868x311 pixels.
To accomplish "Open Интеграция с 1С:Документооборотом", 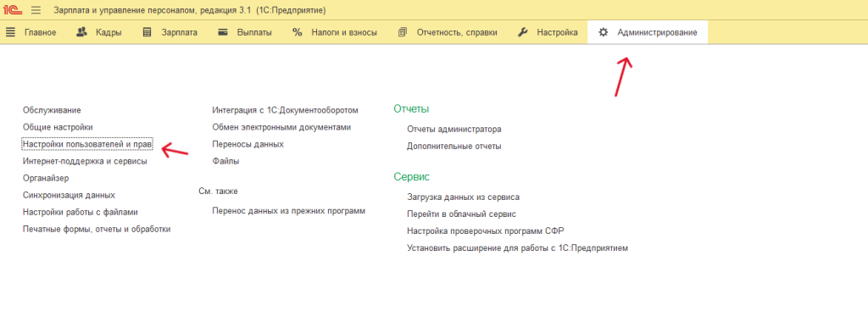I will 285,110.
